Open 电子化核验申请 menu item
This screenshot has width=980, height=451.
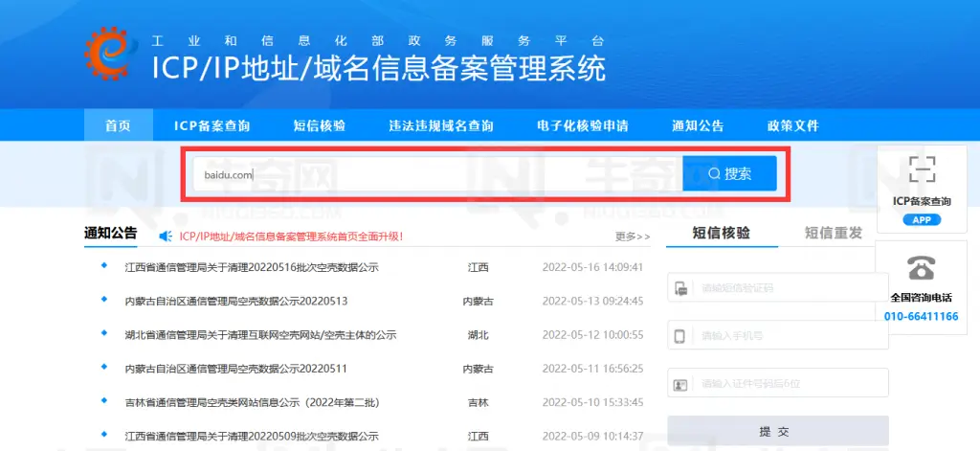[x=582, y=125]
